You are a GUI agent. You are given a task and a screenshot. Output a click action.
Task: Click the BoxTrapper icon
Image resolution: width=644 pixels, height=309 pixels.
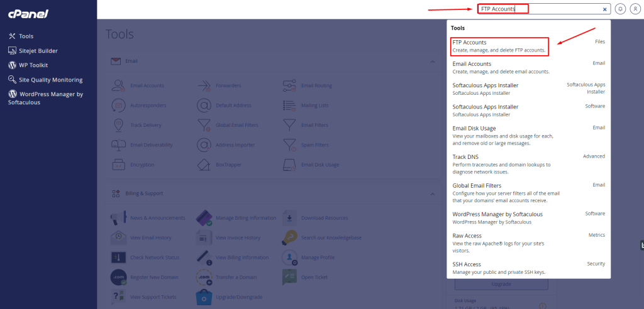tap(204, 165)
